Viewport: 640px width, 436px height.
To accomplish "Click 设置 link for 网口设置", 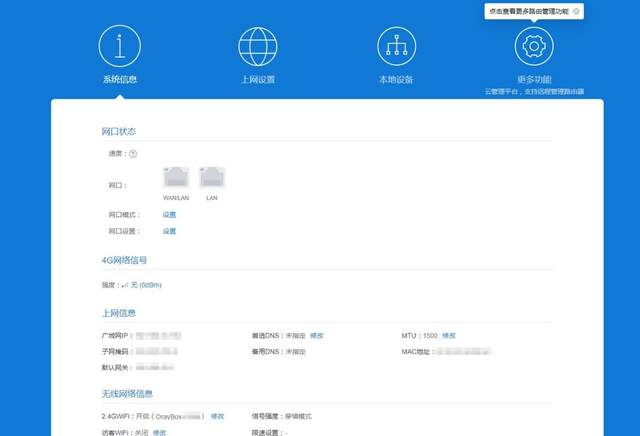I will [169, 231].
